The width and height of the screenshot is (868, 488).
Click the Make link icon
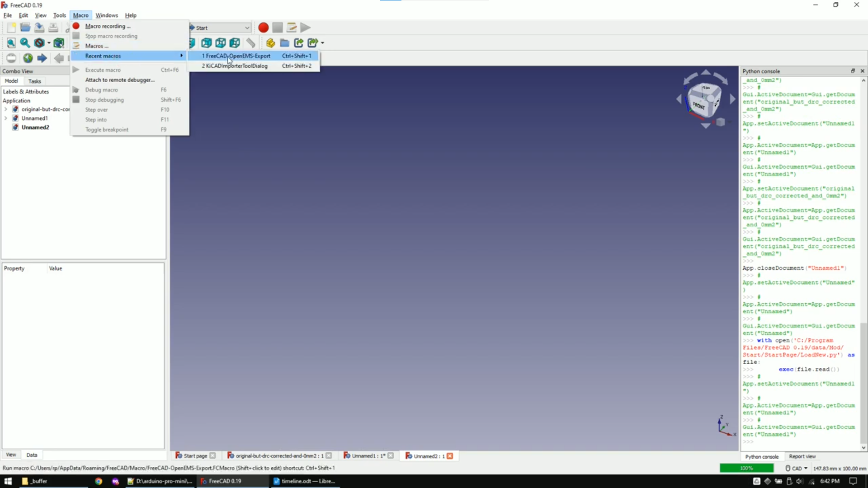(x=298, y=43)
